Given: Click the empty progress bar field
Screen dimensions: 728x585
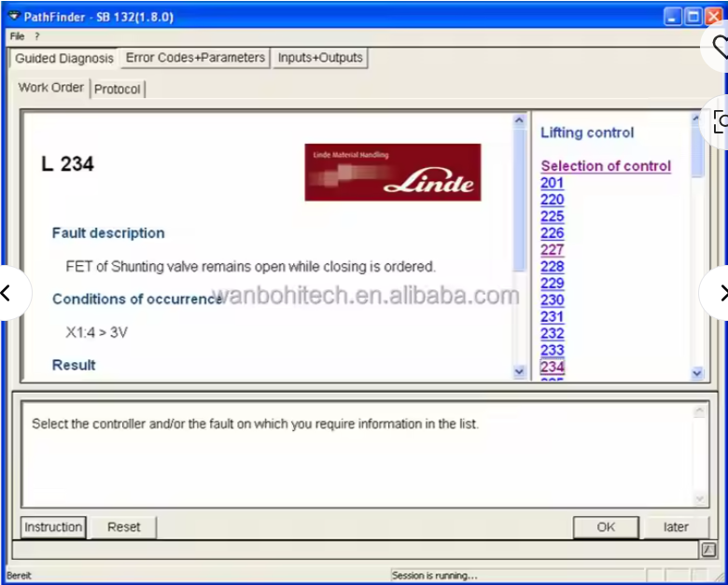Looking at the screenshot, I should click(355, 550).
